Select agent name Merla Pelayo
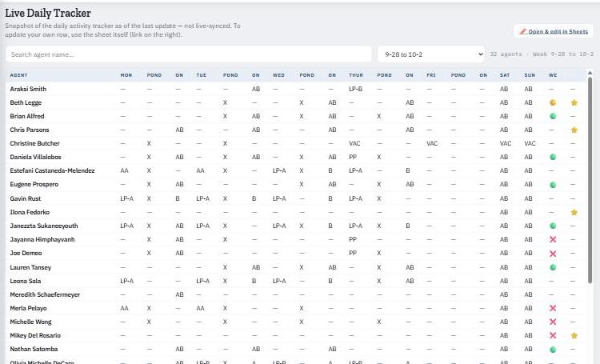Viewport: 600px width, 364px height. (28, 308)
